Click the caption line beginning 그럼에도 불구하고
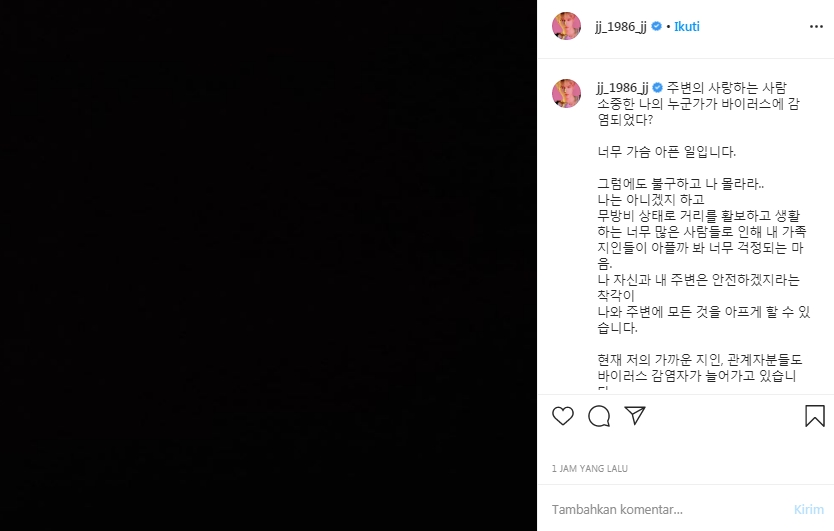 click(681, 184)
